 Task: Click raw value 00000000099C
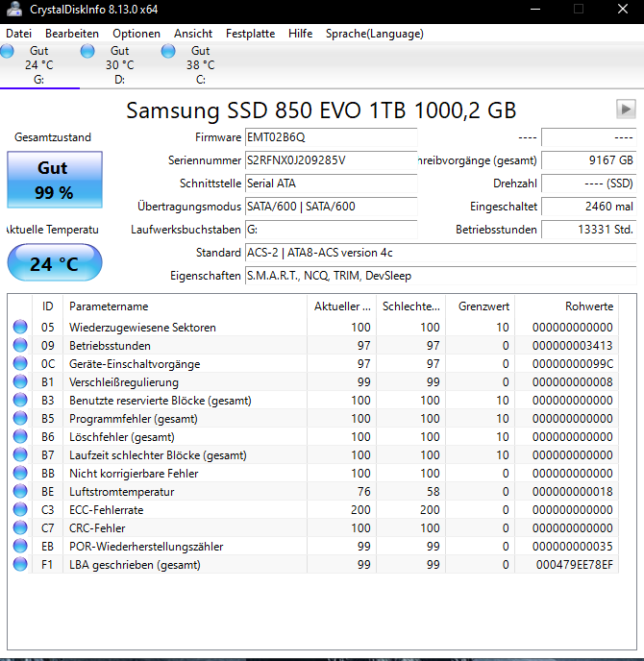point(572,364)
